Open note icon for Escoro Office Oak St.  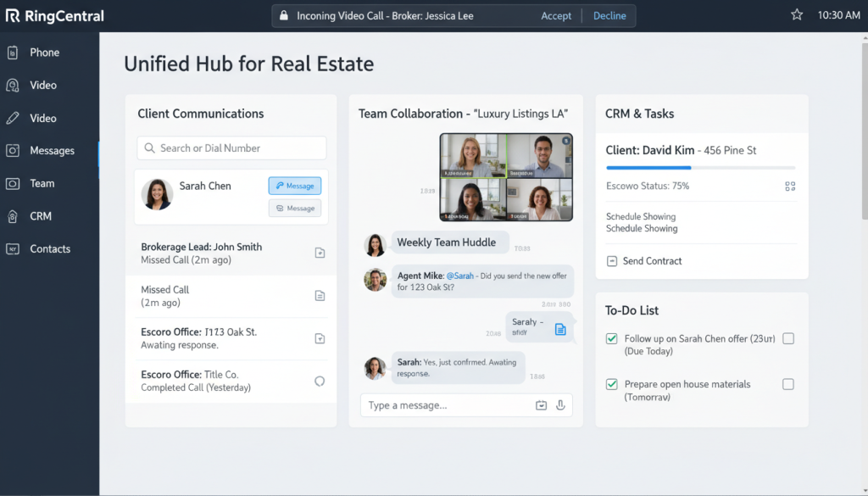[x=320, y=338]
